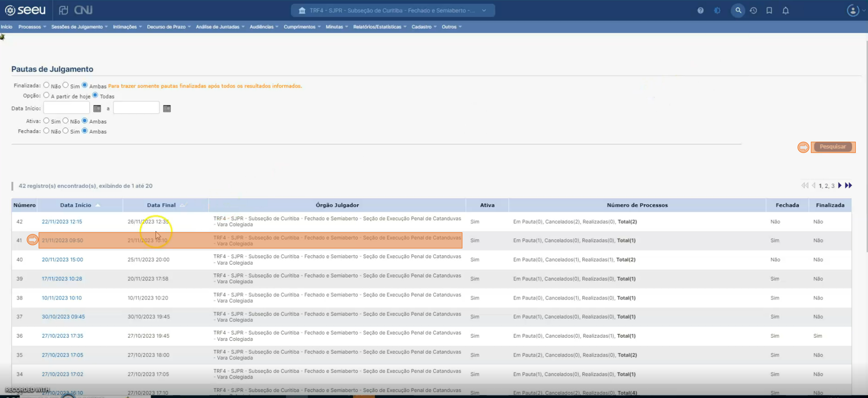The height and width of the screenshot is (398, 868).
Task: Click the Número de Processos column header
Action: (637, 205)
